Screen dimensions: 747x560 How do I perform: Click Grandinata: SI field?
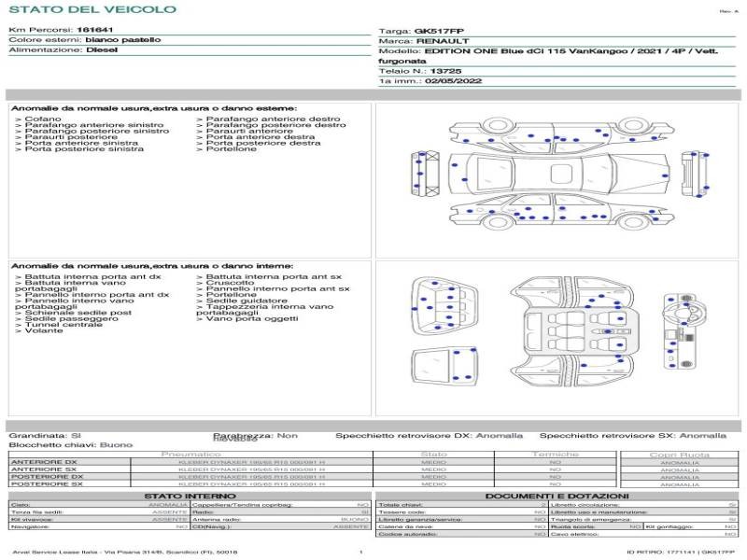(45, 436)
